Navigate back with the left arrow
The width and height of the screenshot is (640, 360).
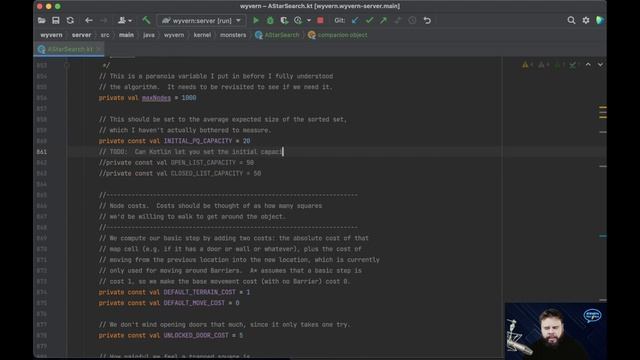click(89, 20)
